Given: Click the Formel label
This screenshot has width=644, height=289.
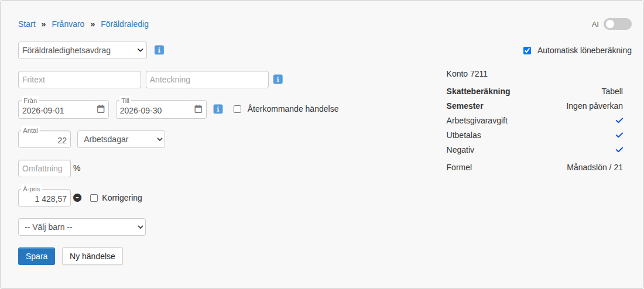Looking at the screenshot, I should tap(459, 167).
